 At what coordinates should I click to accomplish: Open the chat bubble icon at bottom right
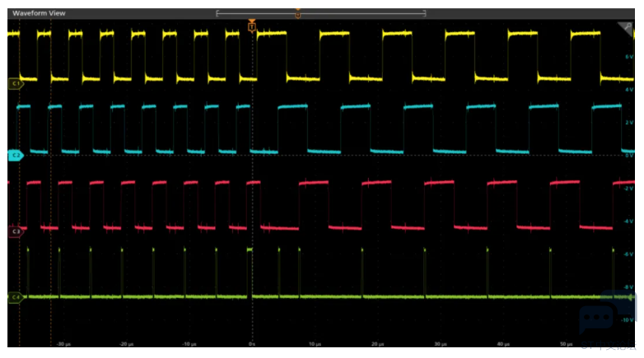click(595, 318)
